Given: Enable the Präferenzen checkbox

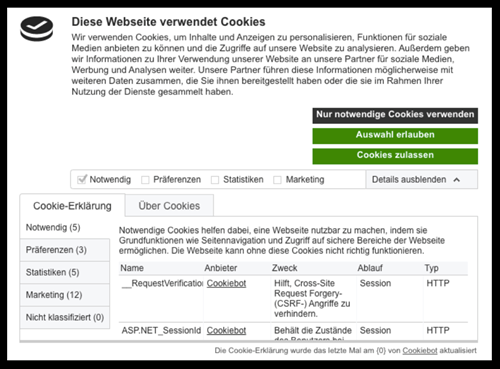Looking at the screenshot, I should (x=145, y=180).
